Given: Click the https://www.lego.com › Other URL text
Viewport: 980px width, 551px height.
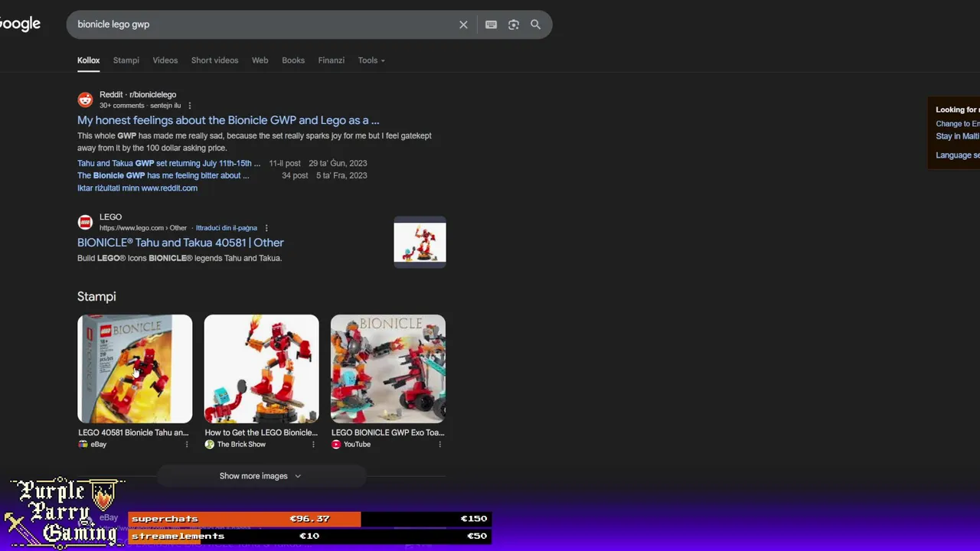Looking at the screenshot, I should 143,228.
